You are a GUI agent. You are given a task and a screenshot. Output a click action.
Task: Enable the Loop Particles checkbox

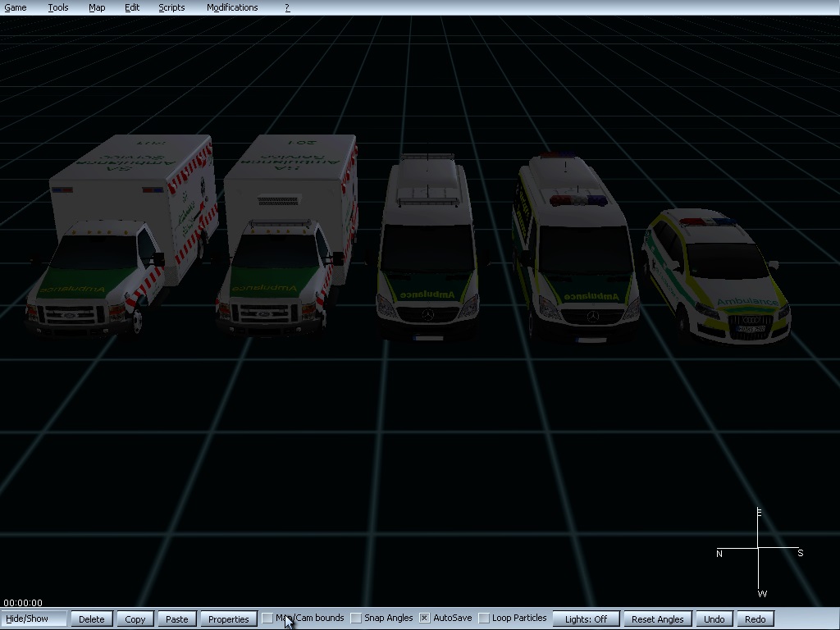pos(484,619)
